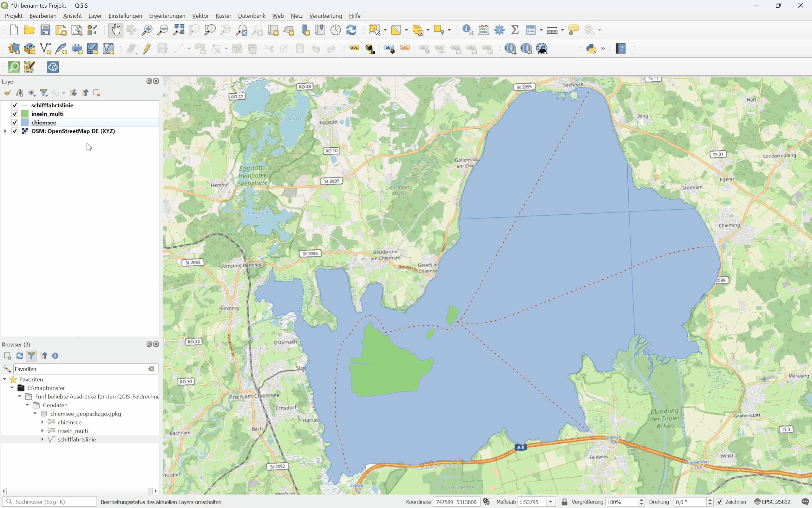The image size is (812, 508).
Task: Click the yellow abc labeling options icon
Action: tap(354, 48)
